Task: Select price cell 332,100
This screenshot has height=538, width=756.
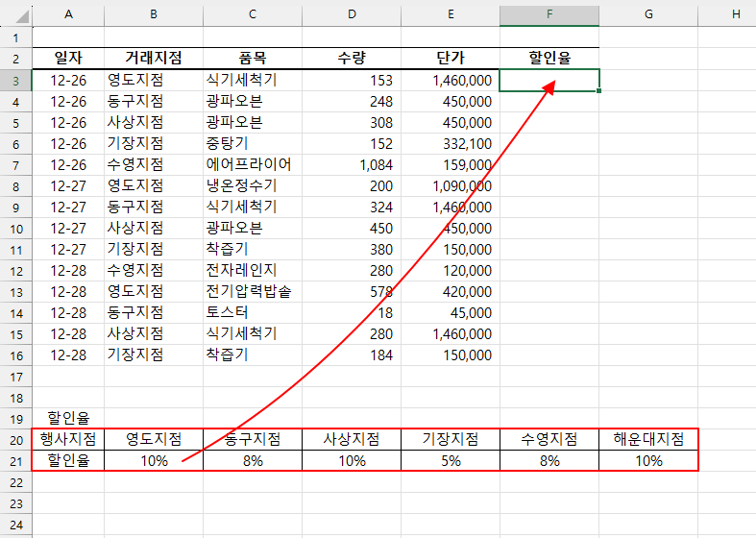Action: click(x=451, y=144)
